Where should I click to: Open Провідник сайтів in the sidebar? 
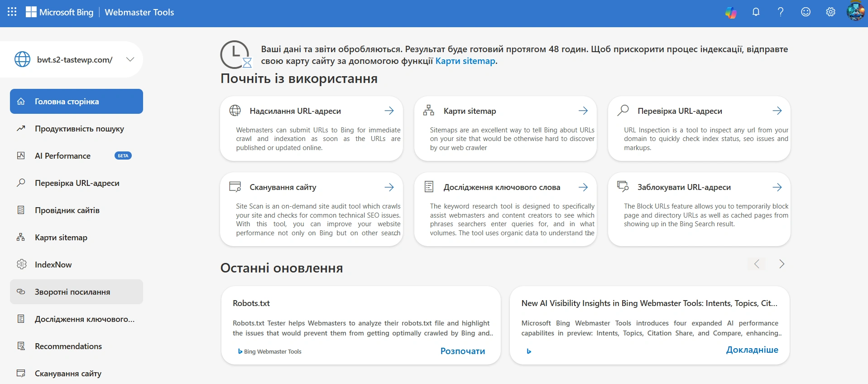tap(77, 210)
